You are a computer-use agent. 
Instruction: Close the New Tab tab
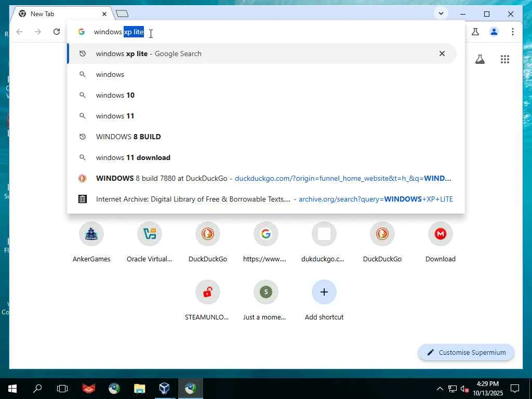click(x=104, y=14)
